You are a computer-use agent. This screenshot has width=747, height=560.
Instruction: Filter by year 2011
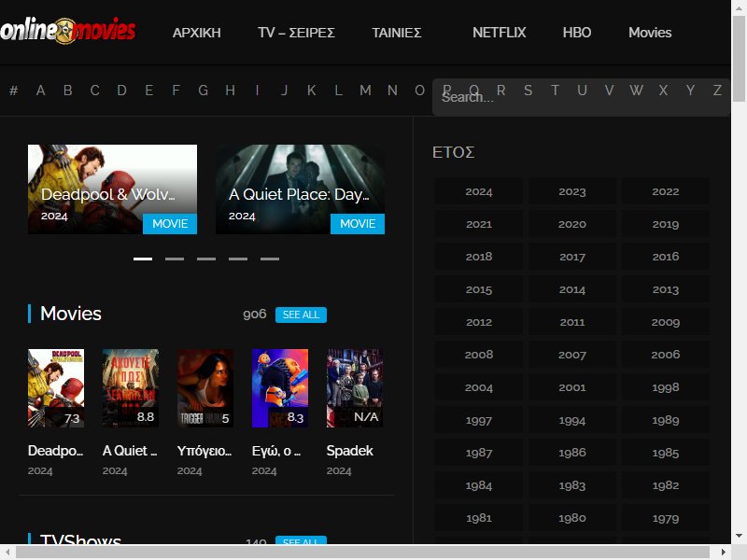click(572, 322)
